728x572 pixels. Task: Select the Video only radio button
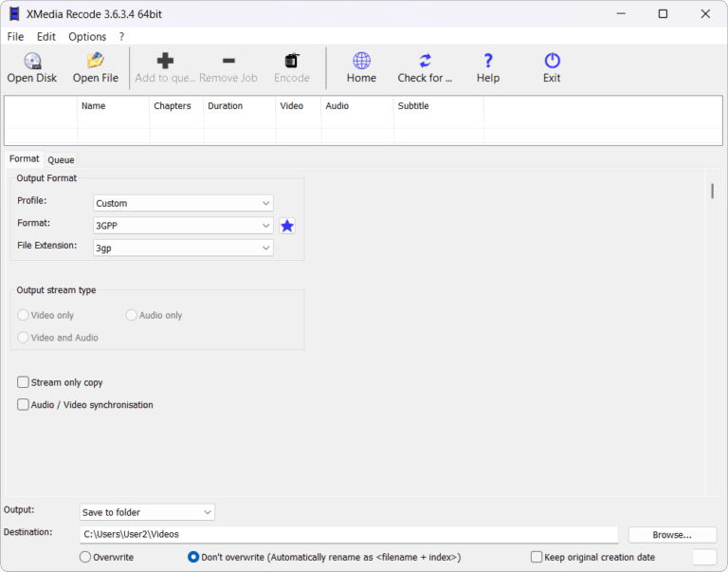[x=23, y=315]
